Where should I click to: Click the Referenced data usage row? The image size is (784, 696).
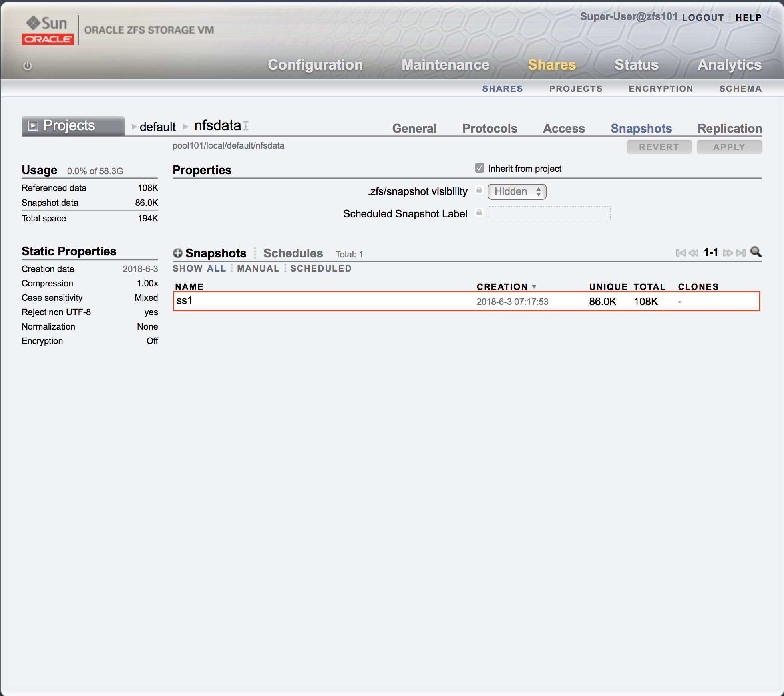pos(90,188)
